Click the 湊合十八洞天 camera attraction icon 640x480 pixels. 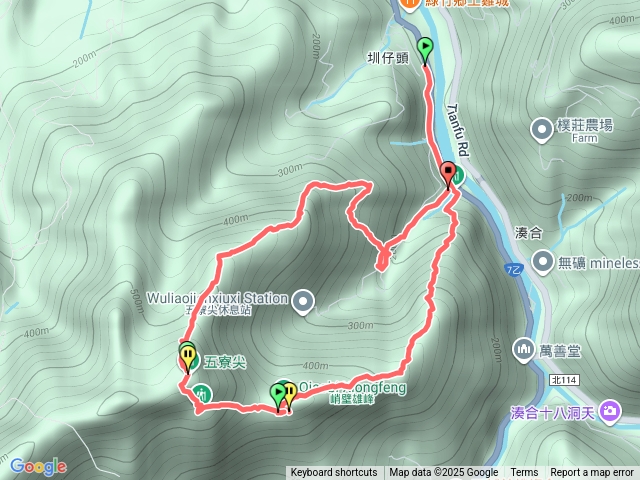(x=610, y=412)
